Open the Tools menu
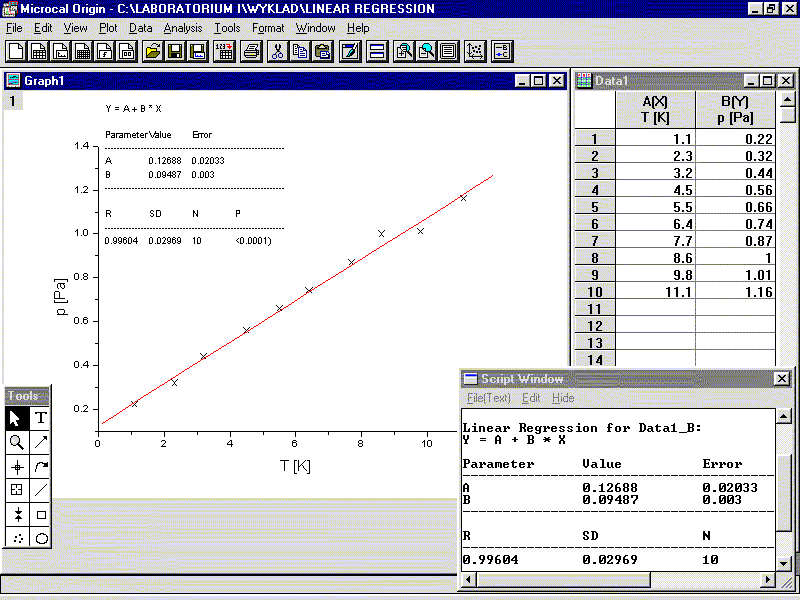Viewport: 800px width, 600px height. pos(227,28)
